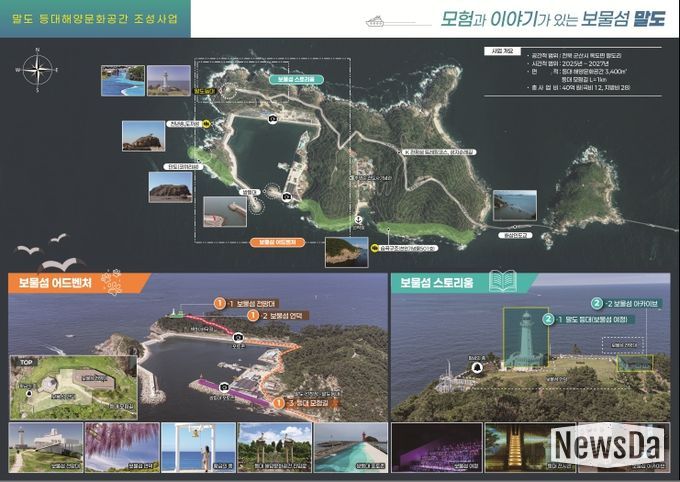This screenshot has height=482, width=680.
Task: Open the sea view photo by the causeway
Action: tap(514, 205)
